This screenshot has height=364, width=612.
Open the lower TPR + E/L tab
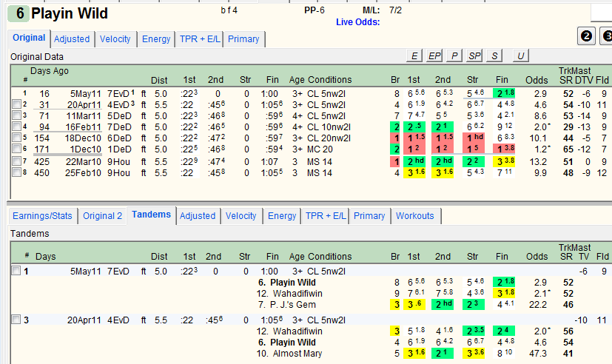pyautogui.click(x=326, y=216)
